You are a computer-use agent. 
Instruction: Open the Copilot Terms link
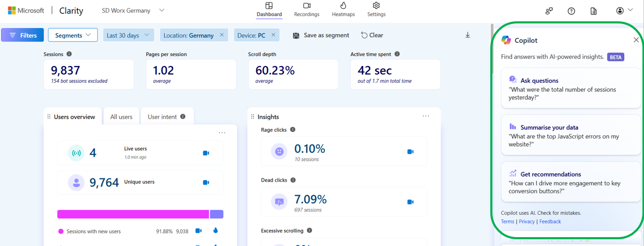(x=507, y=222)
